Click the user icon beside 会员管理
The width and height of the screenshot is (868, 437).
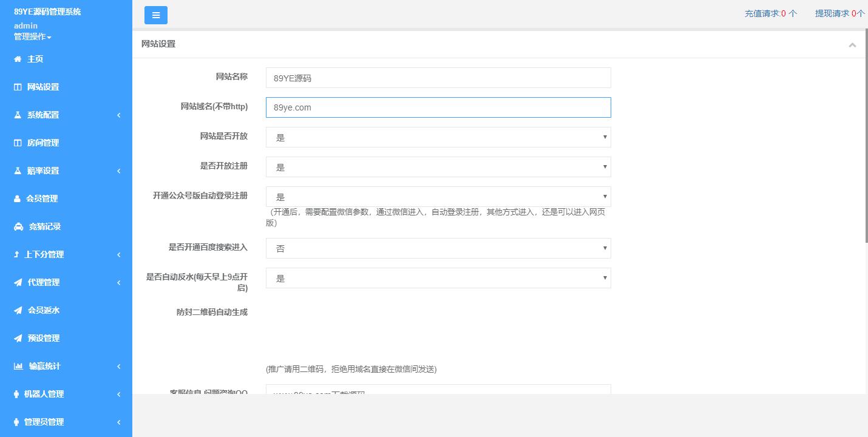[x=17, y=198]
